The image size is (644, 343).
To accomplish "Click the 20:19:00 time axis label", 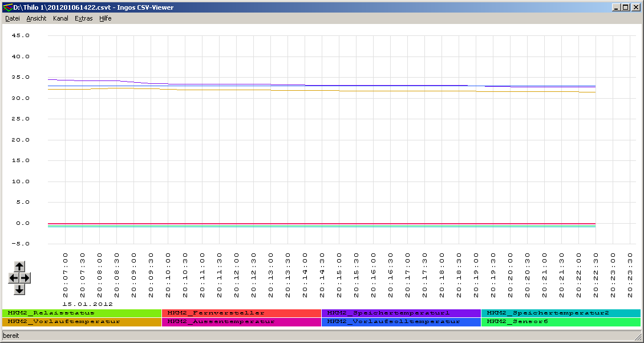I will [x=476, y=275].
